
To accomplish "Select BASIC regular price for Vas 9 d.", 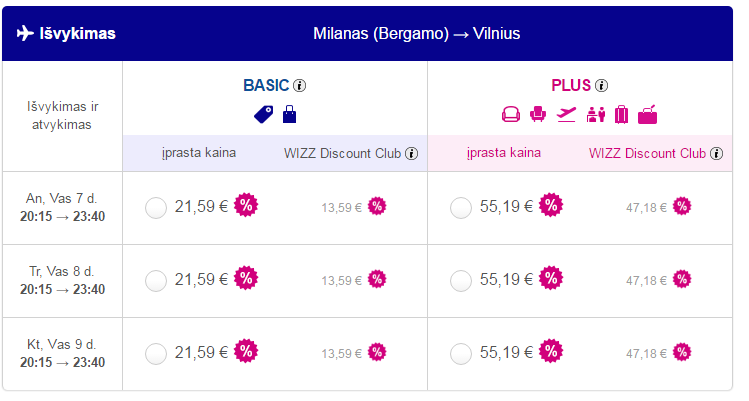I will click(156, 353).
